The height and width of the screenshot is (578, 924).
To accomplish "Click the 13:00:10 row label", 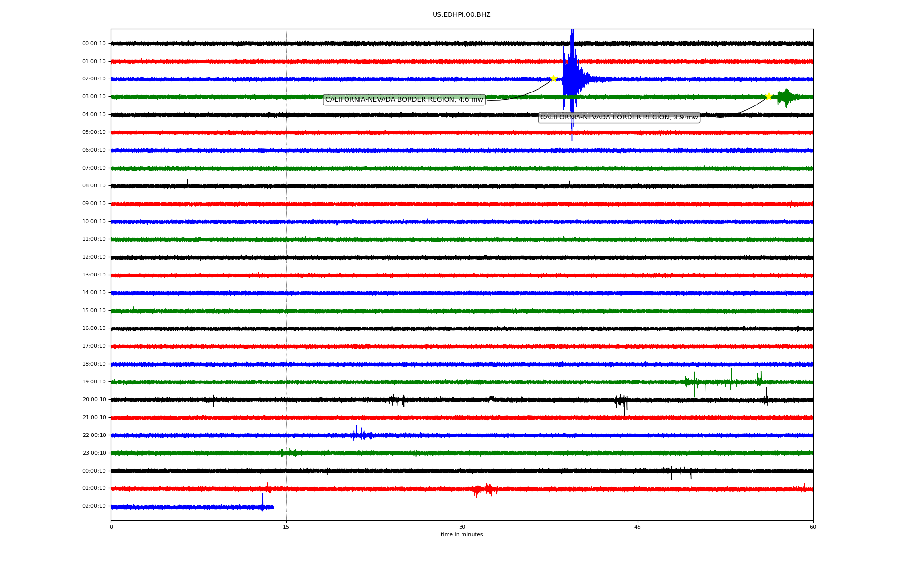I will click(94, 275).
